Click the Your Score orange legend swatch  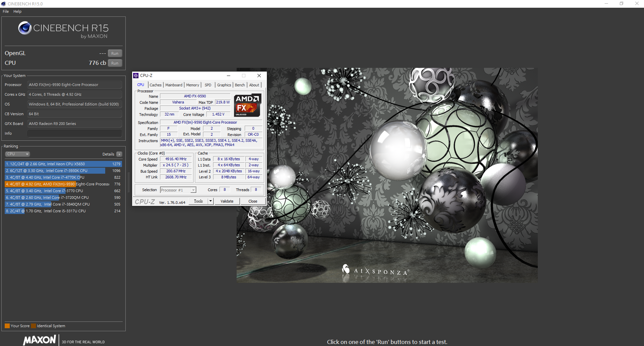(7, 326)
